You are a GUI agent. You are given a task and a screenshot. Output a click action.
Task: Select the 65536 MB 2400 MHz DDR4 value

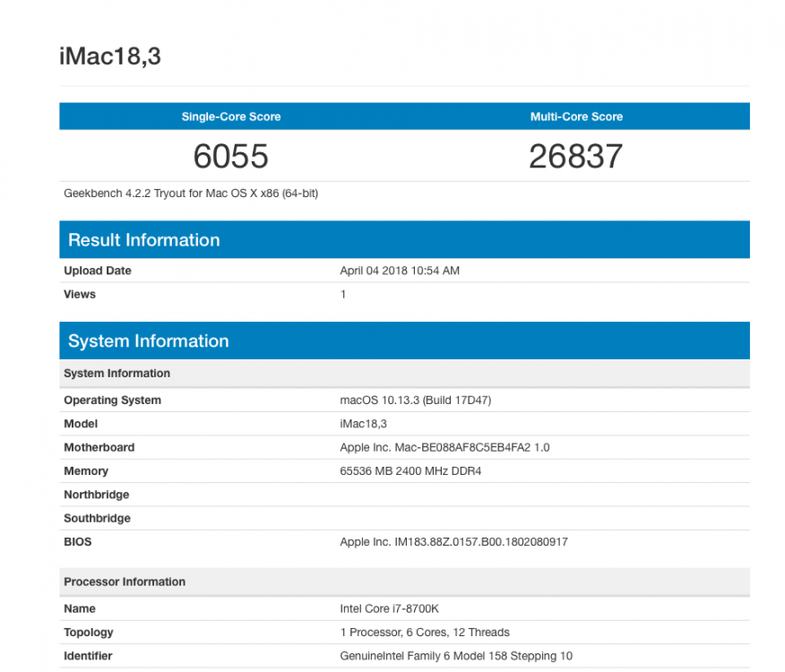point(410,470)
